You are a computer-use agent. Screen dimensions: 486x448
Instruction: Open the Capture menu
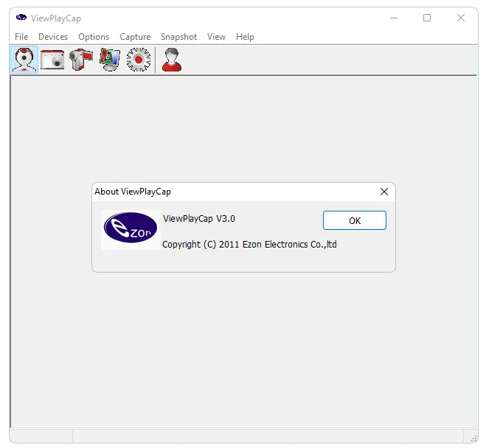pyautogui.click(x=135, y=37)
